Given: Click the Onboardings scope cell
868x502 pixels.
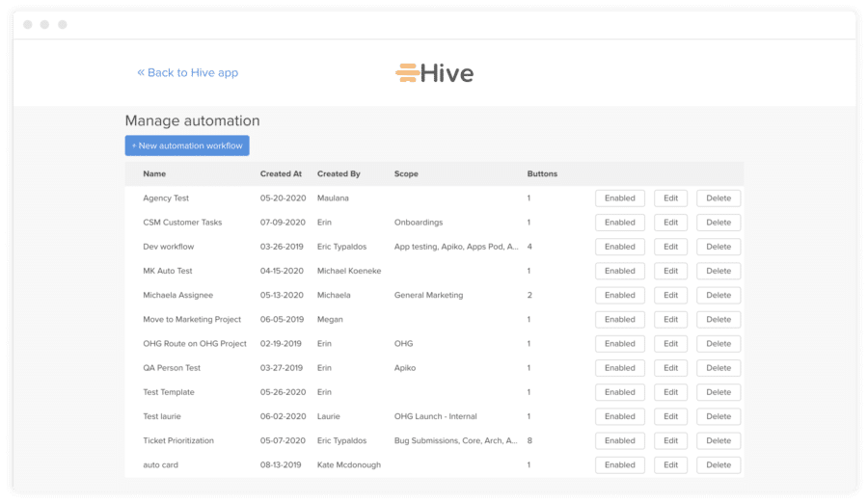Looking at the screenshot, I should [419, 223].
